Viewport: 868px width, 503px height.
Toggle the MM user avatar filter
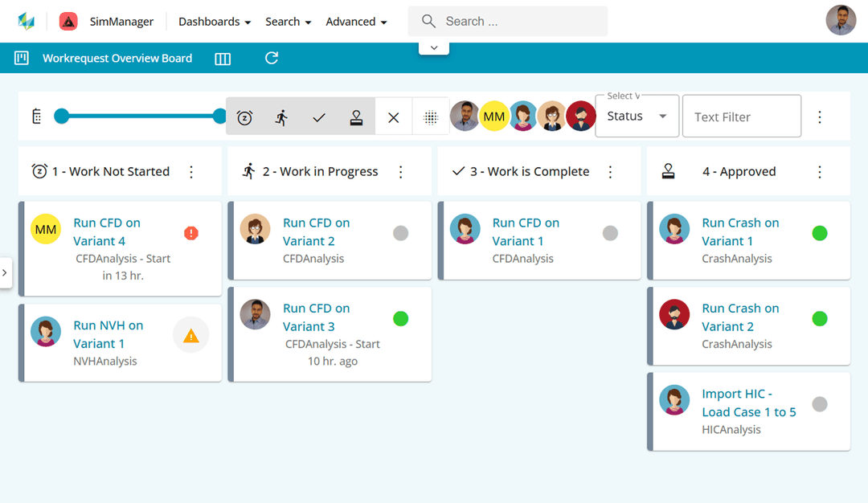point(494,116)
